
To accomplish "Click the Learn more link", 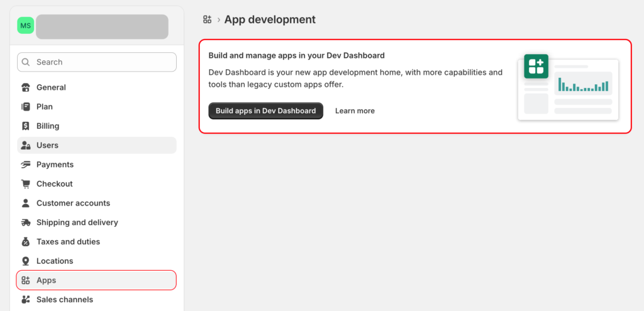I will [355, 111].
